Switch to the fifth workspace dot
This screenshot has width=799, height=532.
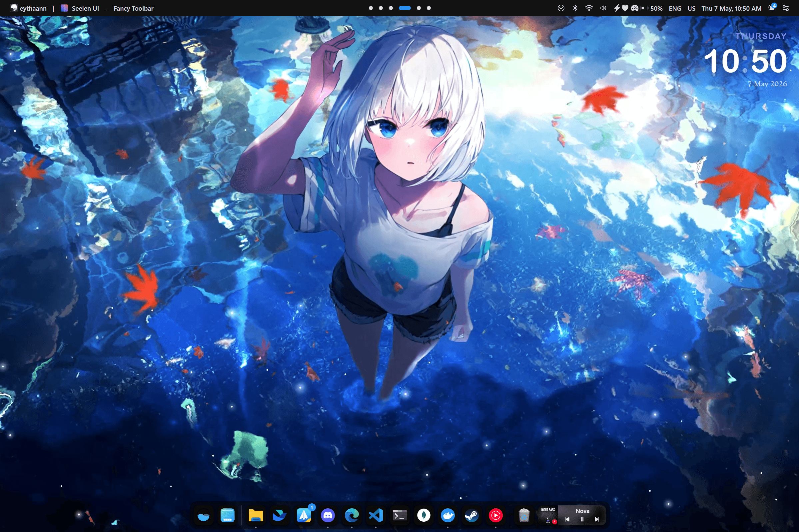(419, 8)
